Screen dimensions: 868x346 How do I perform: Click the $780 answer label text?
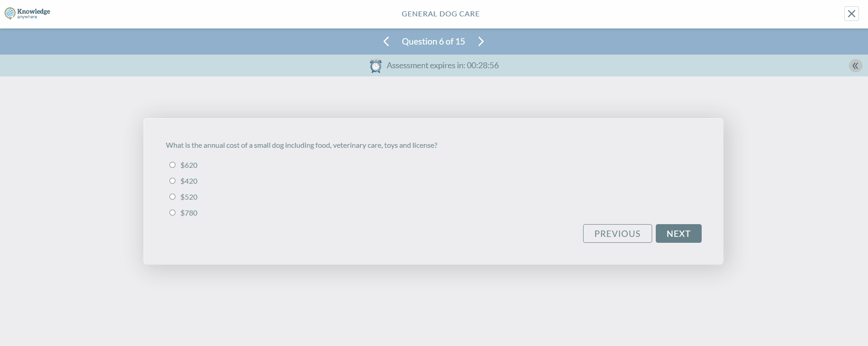click(189, 213)
